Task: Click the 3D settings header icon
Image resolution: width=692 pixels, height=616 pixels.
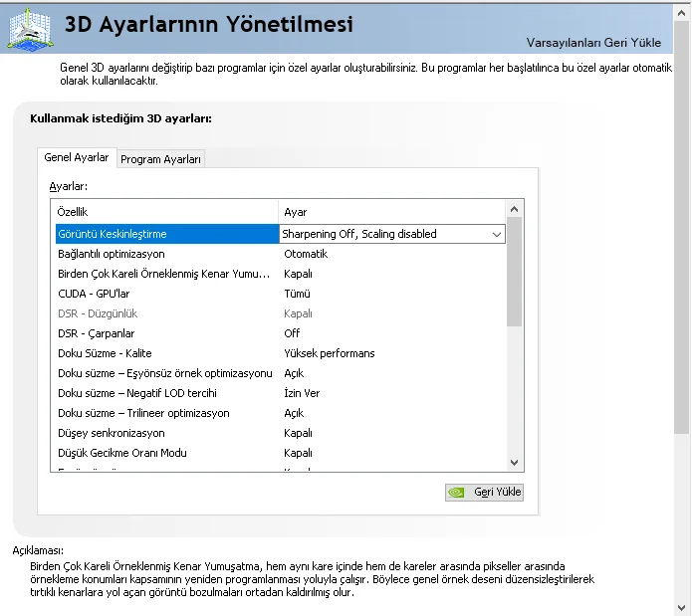Action: [x=30, y=26]
